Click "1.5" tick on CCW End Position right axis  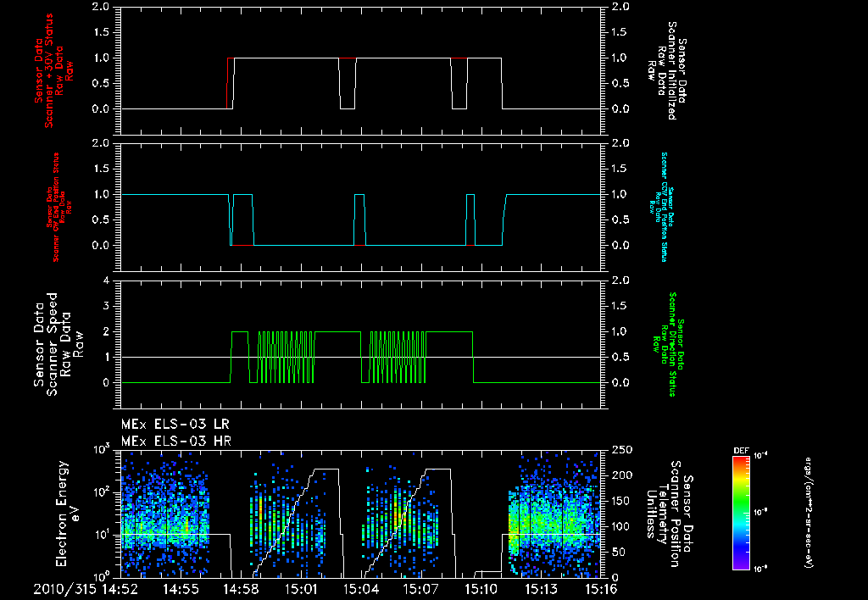[620, 169]
